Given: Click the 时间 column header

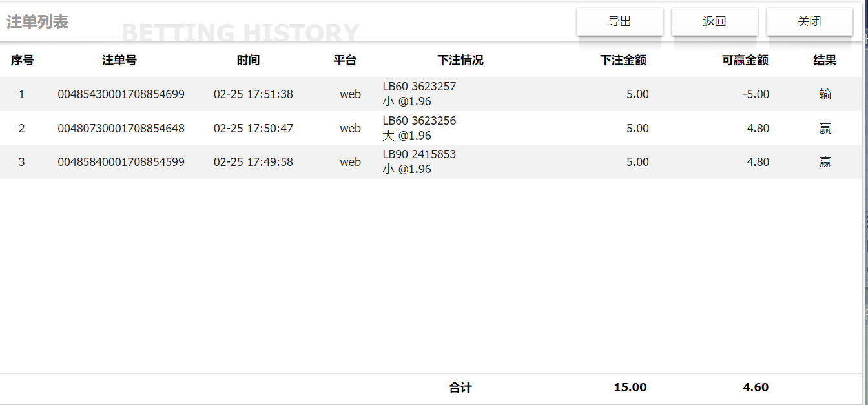Looking at the screenshot, I should coord(248,60).
